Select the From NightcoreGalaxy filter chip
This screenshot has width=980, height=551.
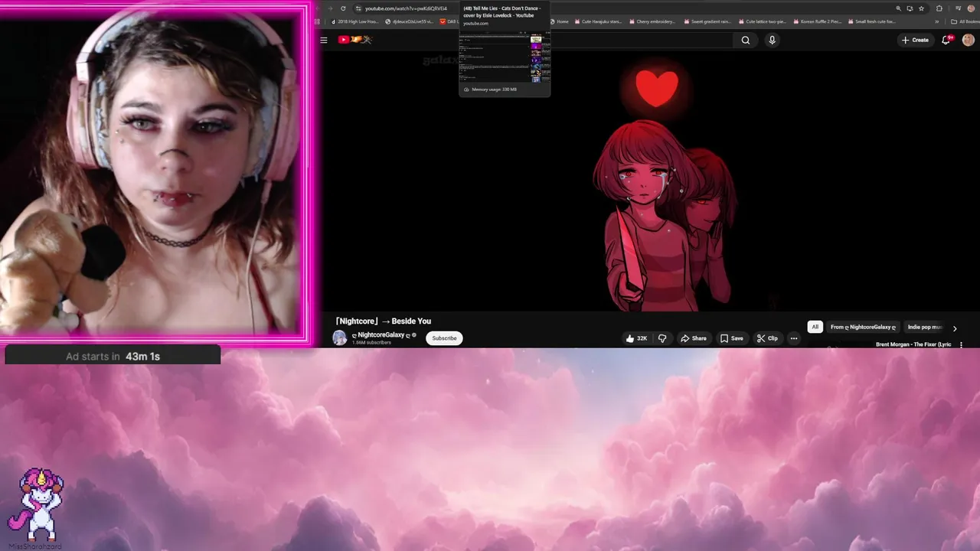coord(863,327)
